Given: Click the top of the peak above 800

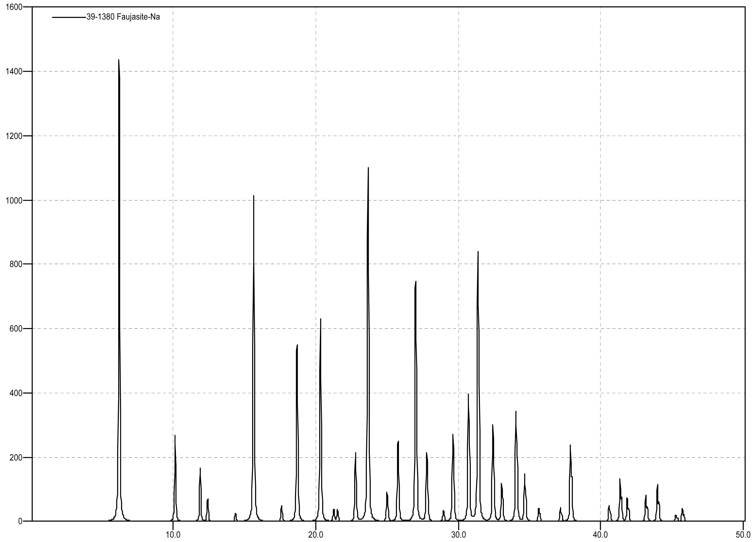Looking at the screenshot, I should click(478, 252).
